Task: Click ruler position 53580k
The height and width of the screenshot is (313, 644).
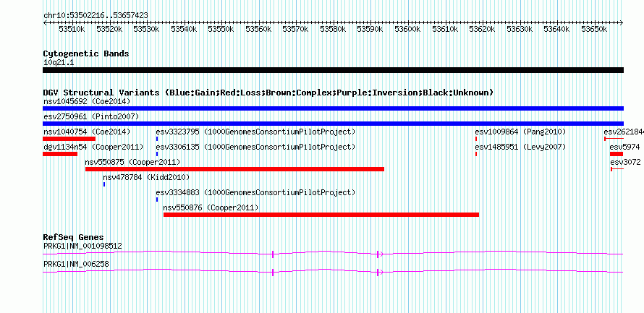Action: [333, 29]
